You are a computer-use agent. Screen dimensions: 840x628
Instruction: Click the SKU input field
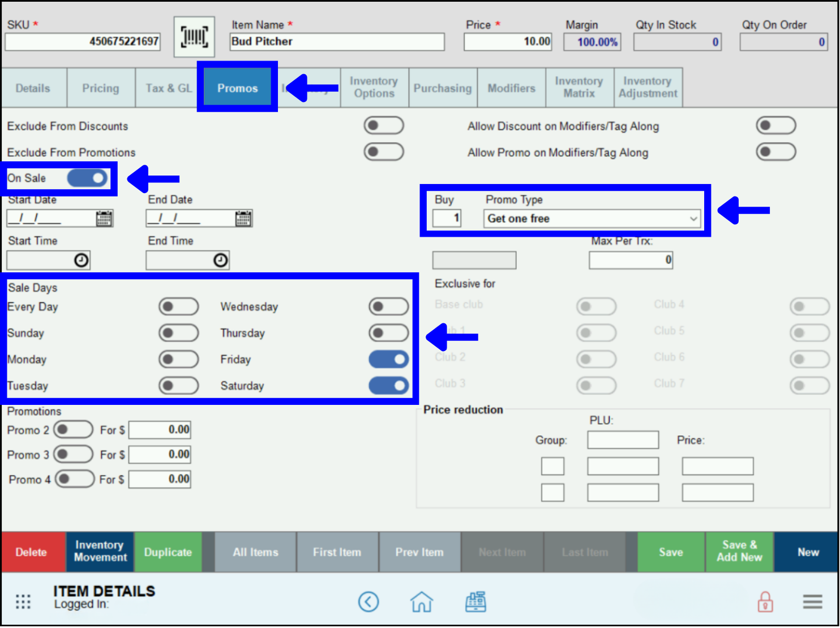point(83,42)
